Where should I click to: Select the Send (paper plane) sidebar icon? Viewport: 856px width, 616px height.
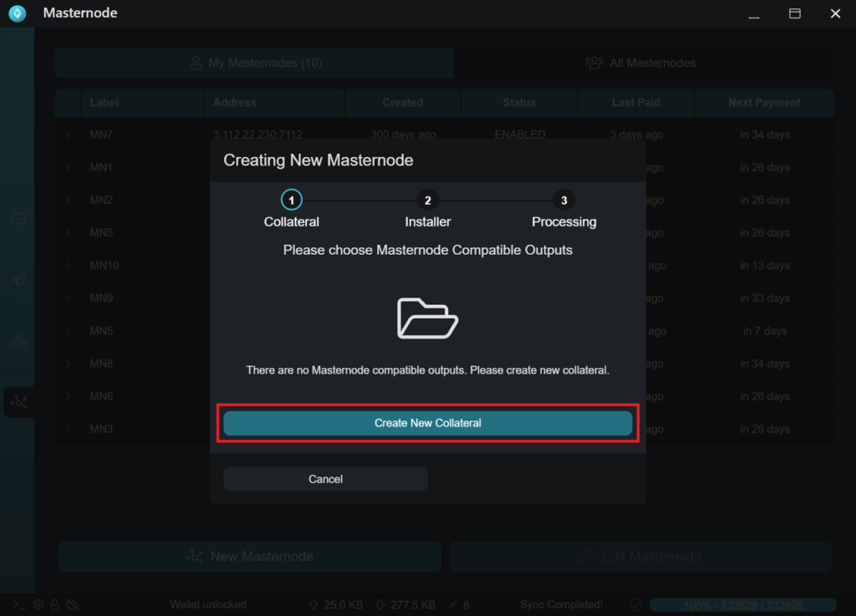(x=18, y=278)
